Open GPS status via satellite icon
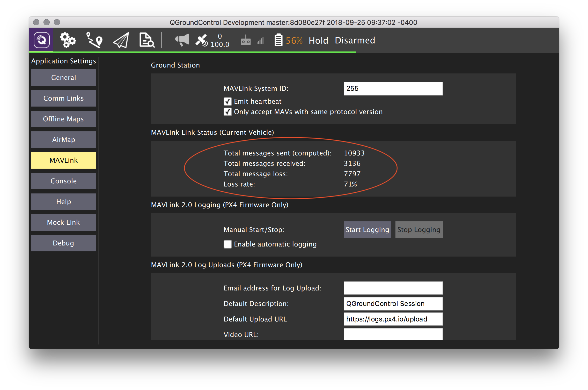 [202, 40]
